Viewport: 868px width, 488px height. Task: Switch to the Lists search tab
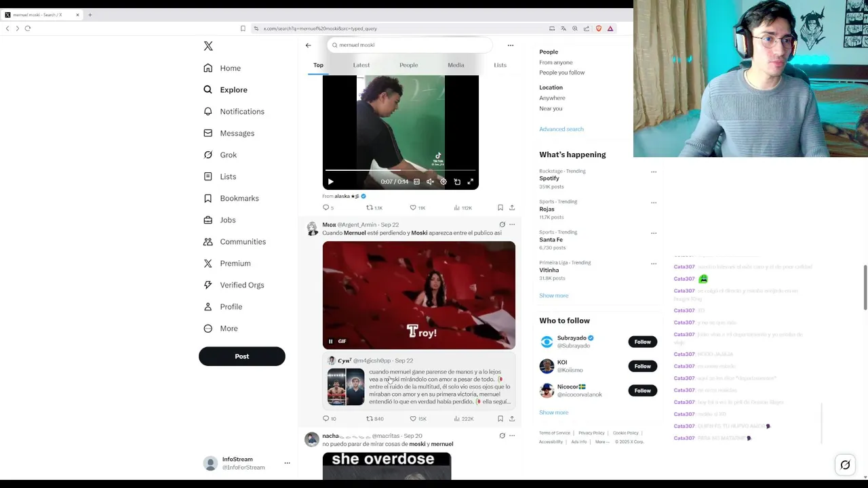tap(500, 65)
